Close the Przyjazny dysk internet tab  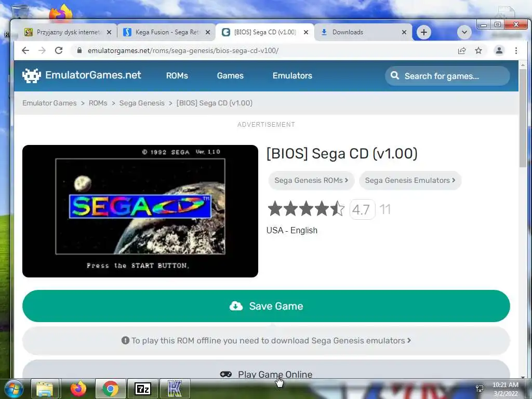click(109, 32)
